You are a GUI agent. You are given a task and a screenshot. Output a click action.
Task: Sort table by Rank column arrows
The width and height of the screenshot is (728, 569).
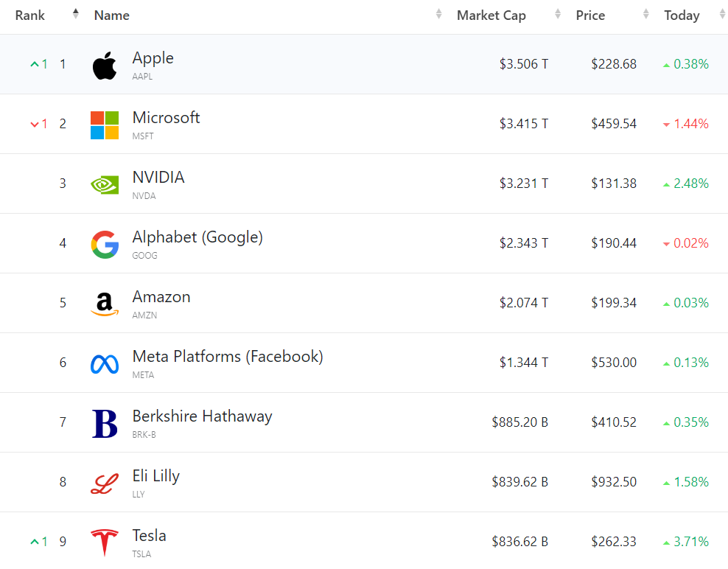tap(75, 14)
